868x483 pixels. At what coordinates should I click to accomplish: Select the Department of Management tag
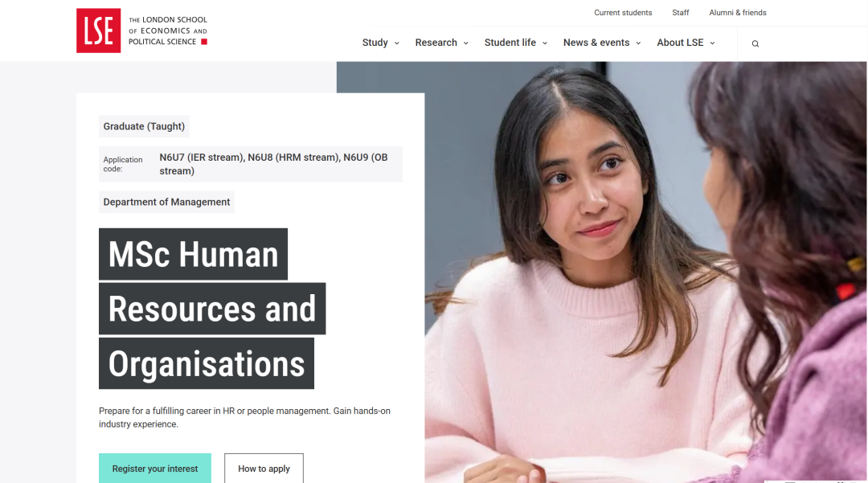(166, 202)
